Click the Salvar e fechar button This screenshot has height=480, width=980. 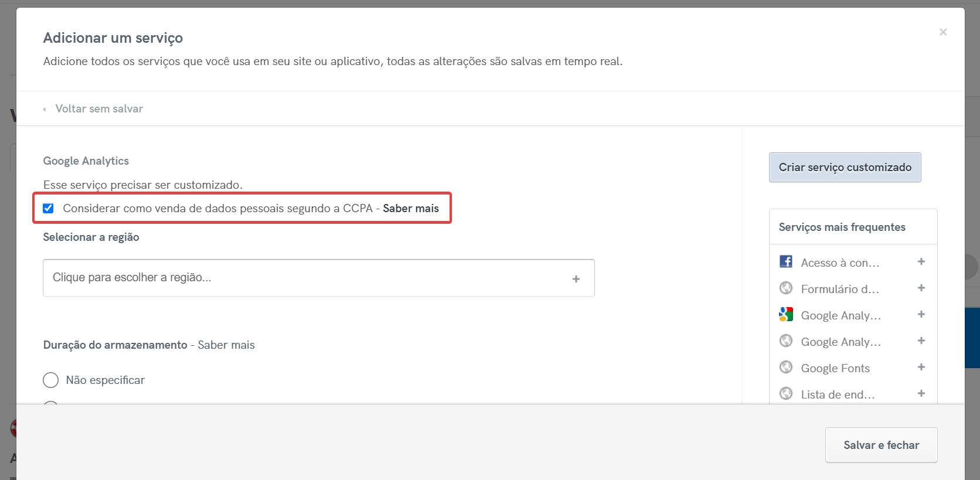880,445
